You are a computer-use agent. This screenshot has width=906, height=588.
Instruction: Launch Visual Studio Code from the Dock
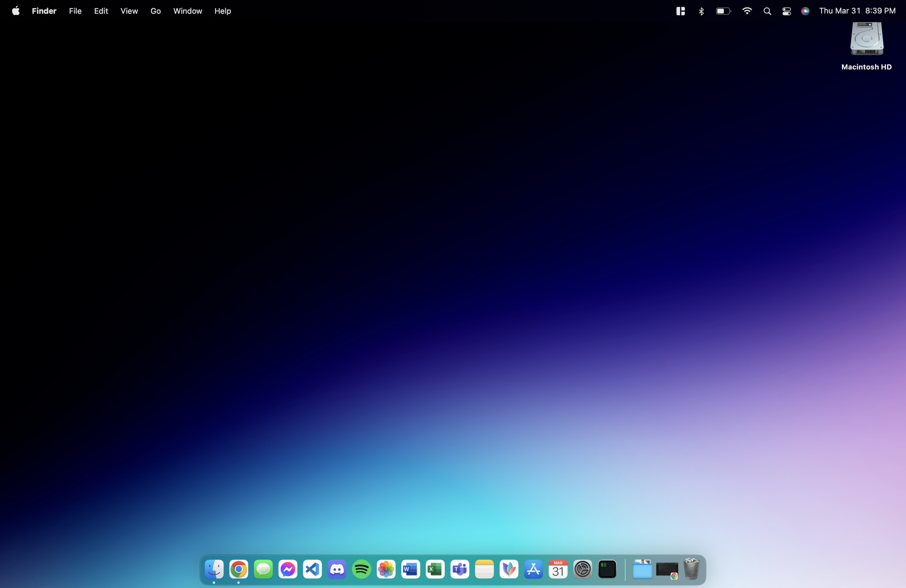tap(313, 569)
